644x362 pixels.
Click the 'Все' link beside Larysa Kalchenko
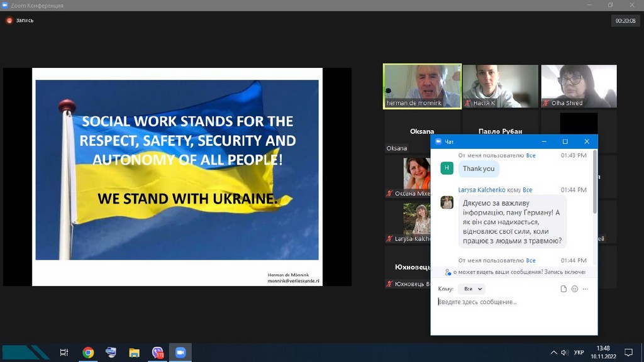528,190
